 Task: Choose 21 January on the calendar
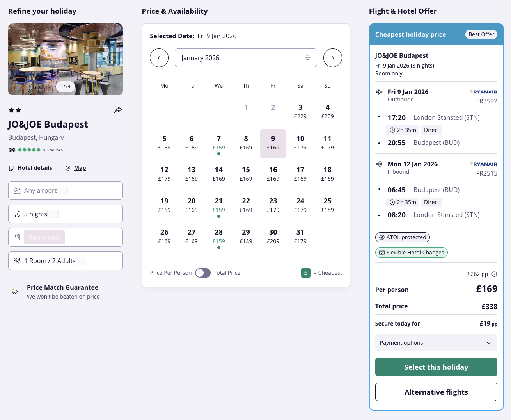[218, 205]
